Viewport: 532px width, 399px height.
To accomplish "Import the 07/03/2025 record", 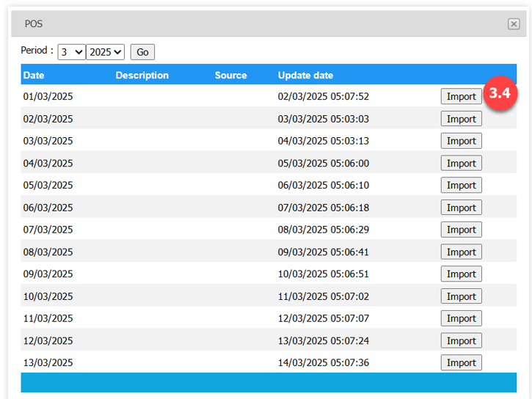I will coord(461,230).
